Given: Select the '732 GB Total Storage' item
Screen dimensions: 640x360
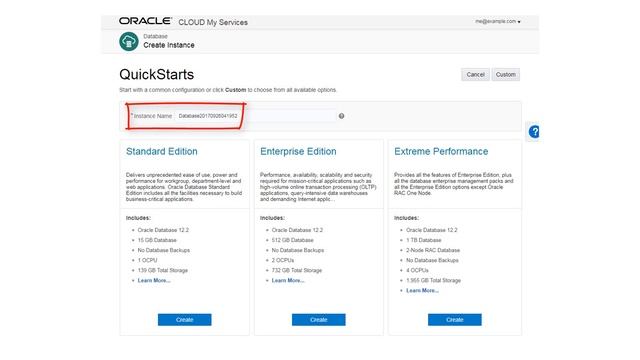Looking at the screenshot, I should click(297, 270).
